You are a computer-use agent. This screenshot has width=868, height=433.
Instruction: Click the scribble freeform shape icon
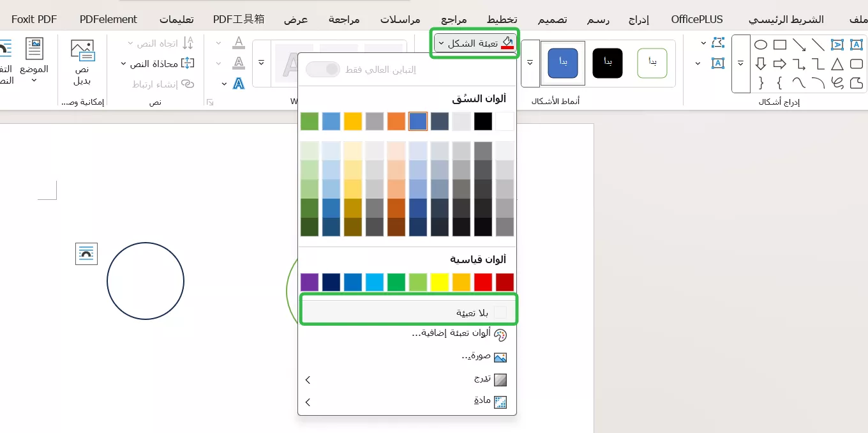837,82
